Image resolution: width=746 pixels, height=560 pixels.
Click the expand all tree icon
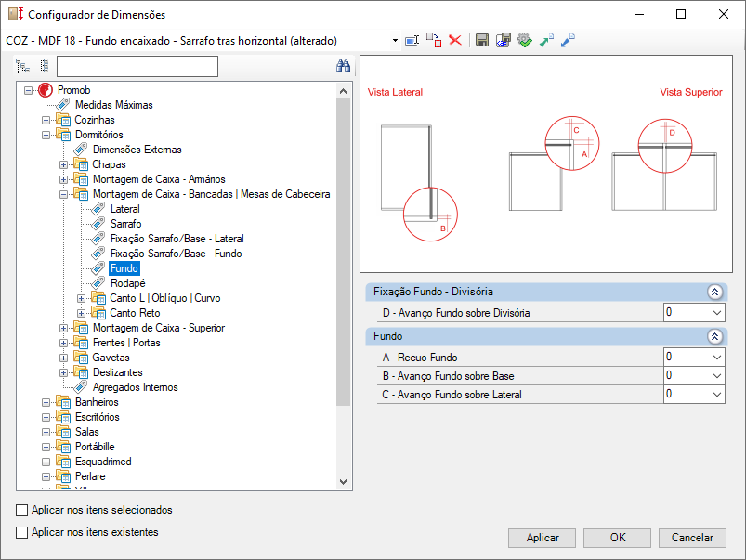23,66
